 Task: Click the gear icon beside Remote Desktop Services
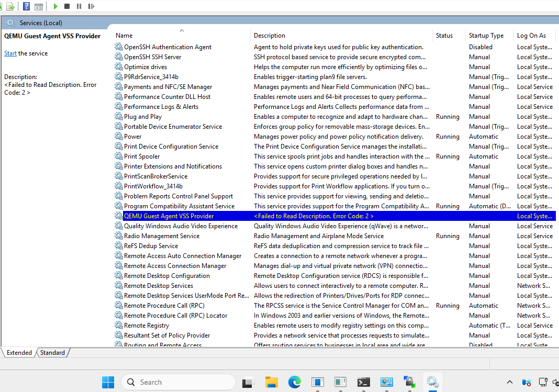118,285
